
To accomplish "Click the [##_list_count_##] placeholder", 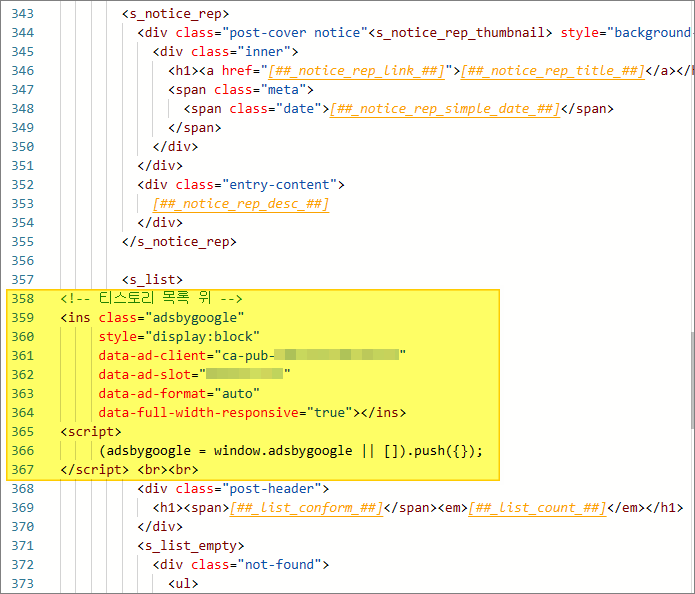I will point(537,508).
